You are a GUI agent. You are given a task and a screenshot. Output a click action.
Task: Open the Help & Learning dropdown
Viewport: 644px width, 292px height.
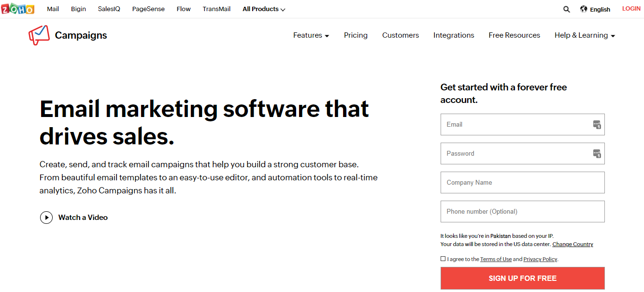[x=585, y=35]
